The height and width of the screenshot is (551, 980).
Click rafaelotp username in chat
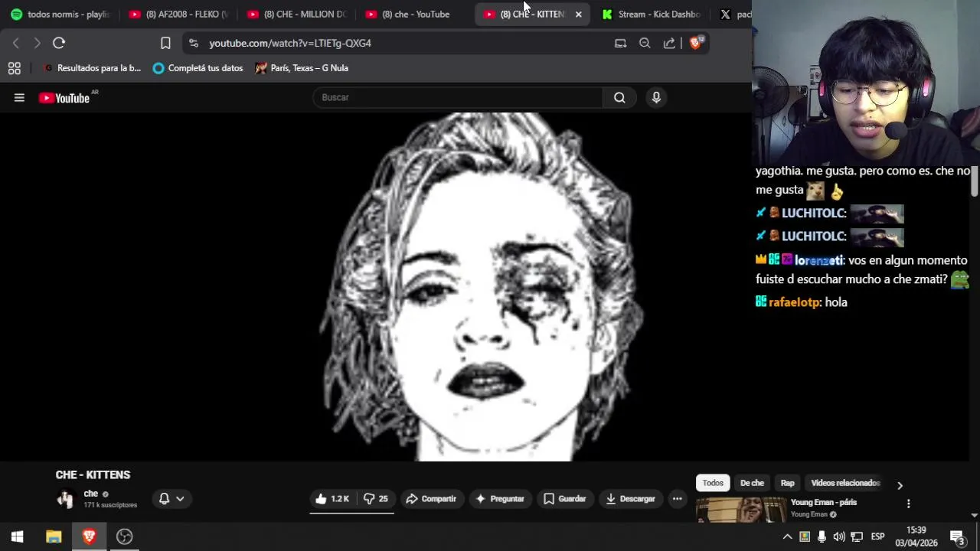pyautogui.click(x=795, y=302)
